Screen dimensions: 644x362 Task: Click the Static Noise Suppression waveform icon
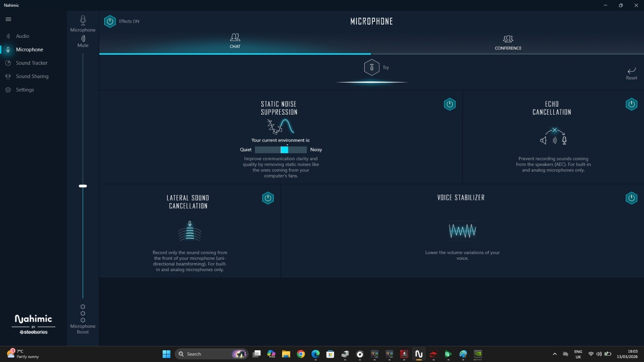(x=281, y=127)
